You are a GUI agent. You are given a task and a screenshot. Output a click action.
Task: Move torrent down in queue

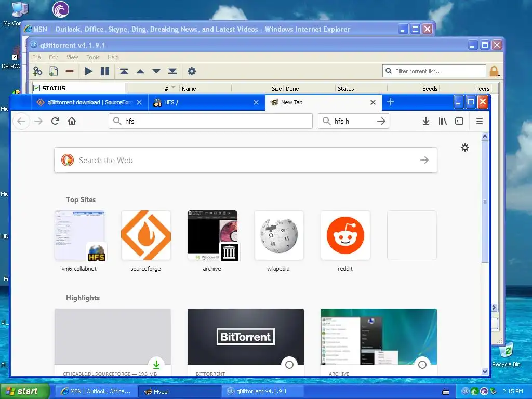click(x=156, y=71)
